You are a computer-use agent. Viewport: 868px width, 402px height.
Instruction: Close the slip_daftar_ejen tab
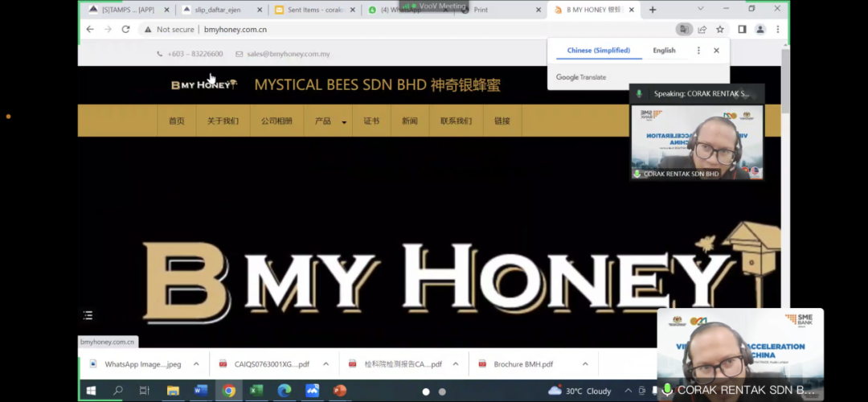tap(260, 10)
